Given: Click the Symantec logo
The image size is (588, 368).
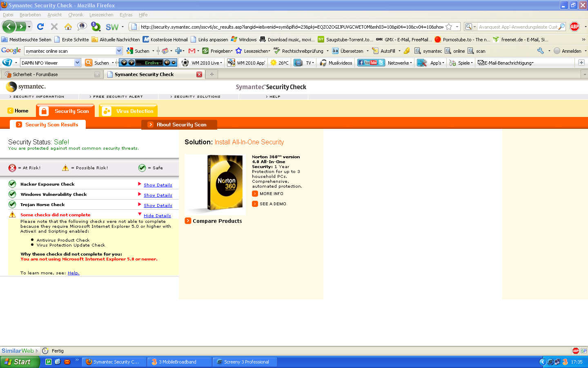Looking at the screenshot, I should click(x=26, y=86).
